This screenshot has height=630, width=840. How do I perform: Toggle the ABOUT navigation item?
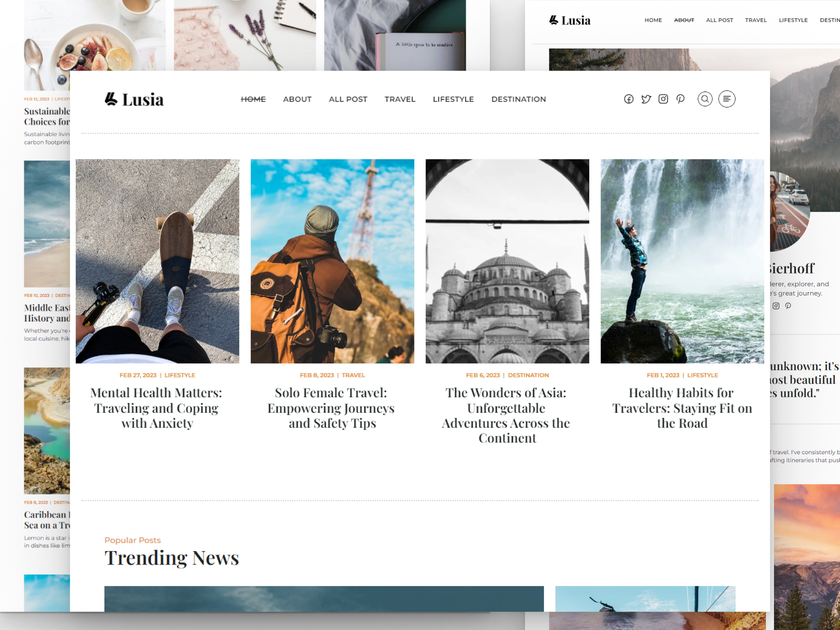coord(297,99)
